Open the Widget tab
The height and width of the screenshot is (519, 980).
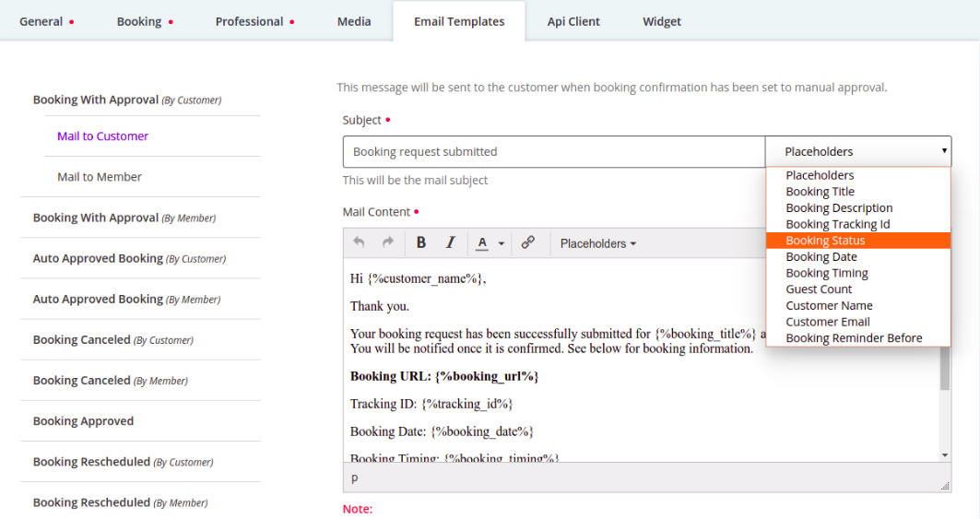pos(662,21)
